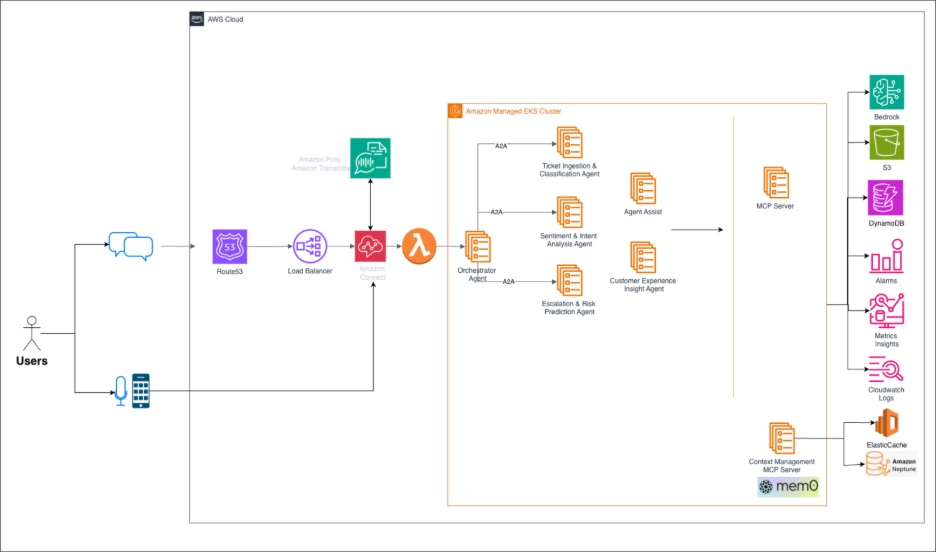Click the DynamoDB icon
Image resolution: width=936 pixels, height=552 pixels.
[886, 198]
